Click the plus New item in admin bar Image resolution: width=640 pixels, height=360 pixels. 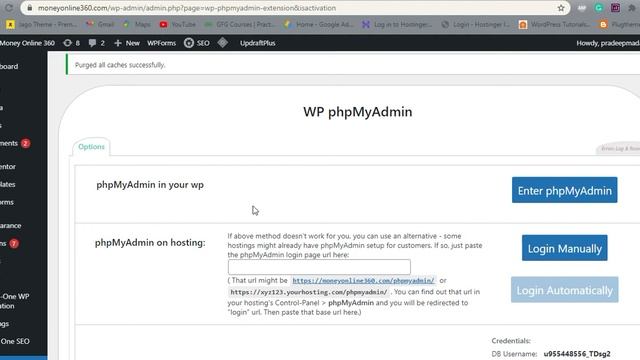click(127, 43)
